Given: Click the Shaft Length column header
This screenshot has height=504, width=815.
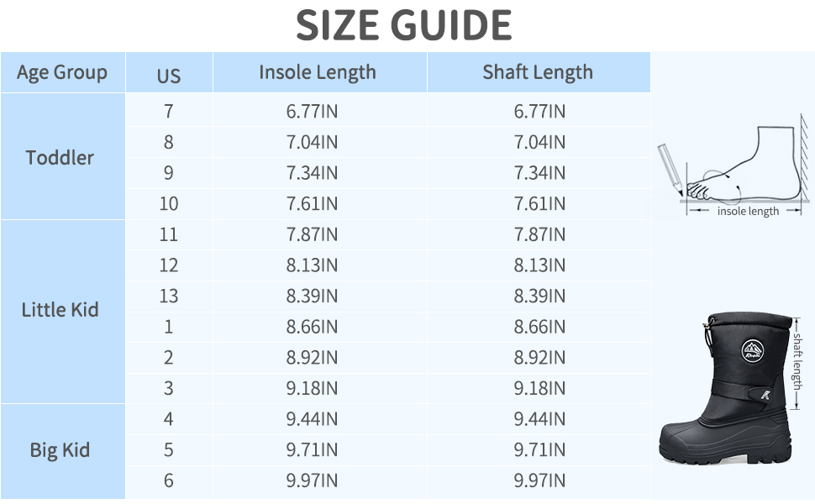Looking at the screenshot, I should [538, 72].
